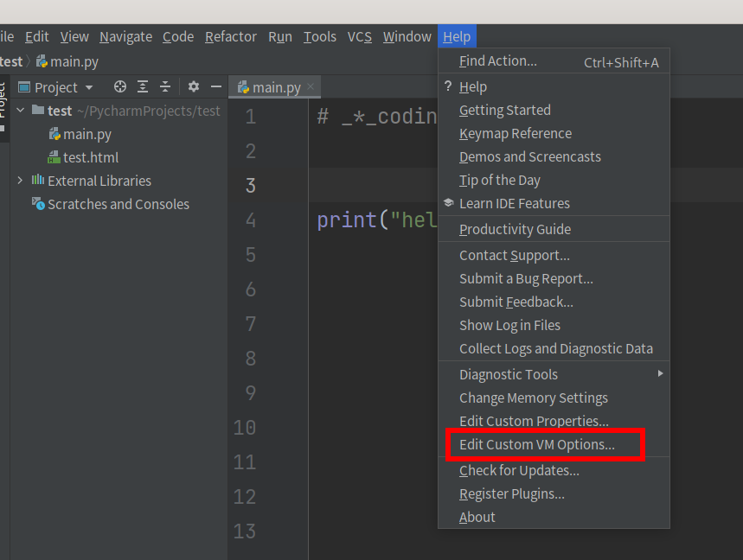The height and width of the screenshot is (560, 743).
Task: Close the open Help menu
Action: coord(457,36)
